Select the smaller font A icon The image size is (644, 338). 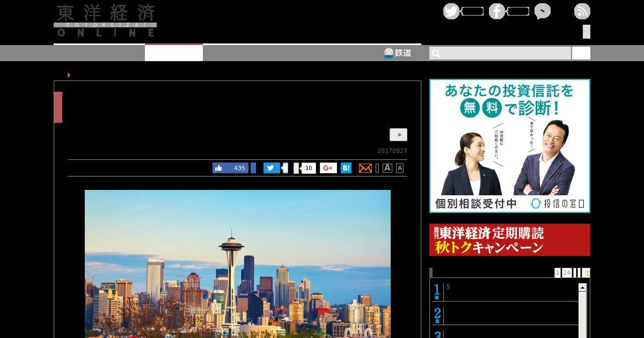(x=400, y=168)
